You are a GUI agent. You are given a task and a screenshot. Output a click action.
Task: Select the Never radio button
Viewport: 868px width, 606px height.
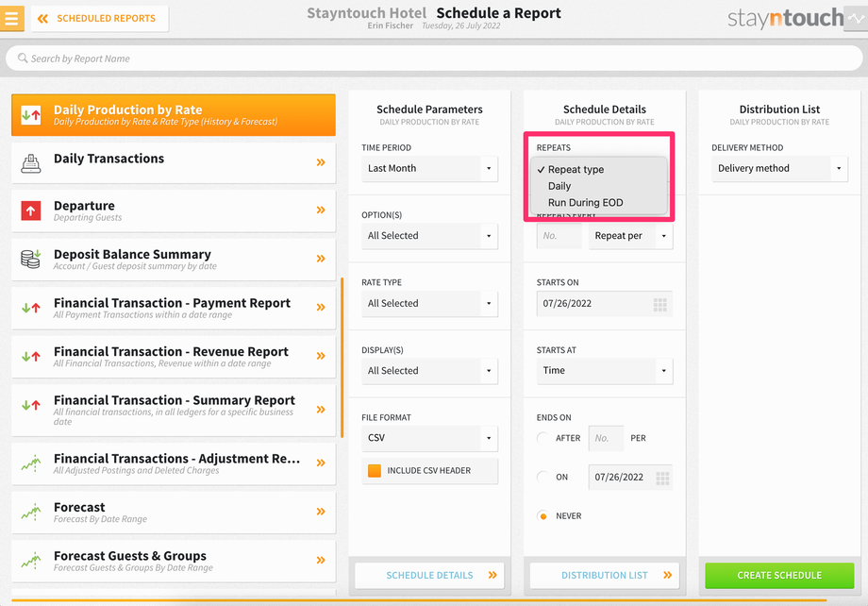(x=543, y=516)
